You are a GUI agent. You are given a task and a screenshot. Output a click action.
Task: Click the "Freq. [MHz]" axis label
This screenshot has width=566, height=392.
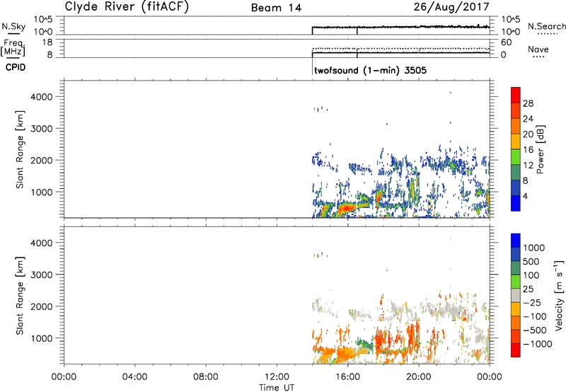13,48
